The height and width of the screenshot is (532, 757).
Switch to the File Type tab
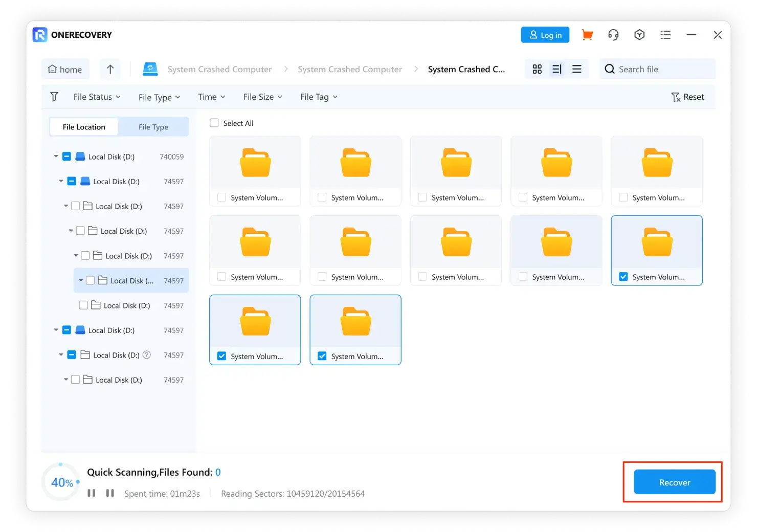point(153,127)
